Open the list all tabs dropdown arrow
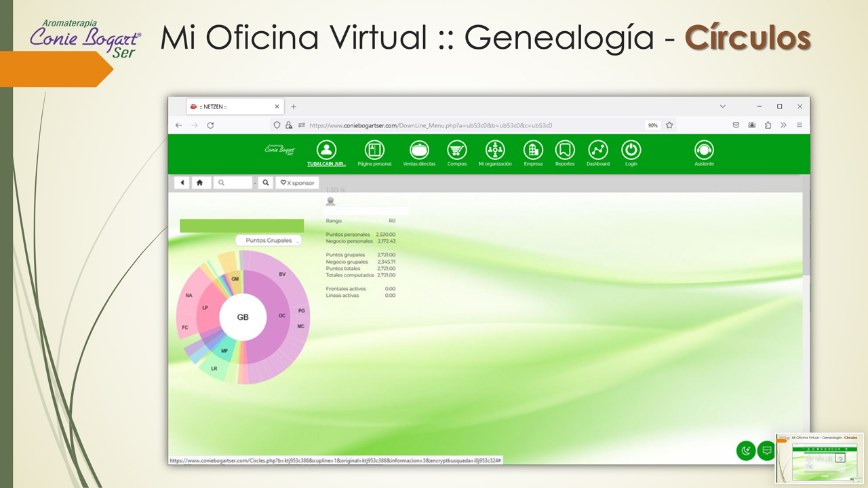This screenshot has height=488, width=868. pos(722,106)
